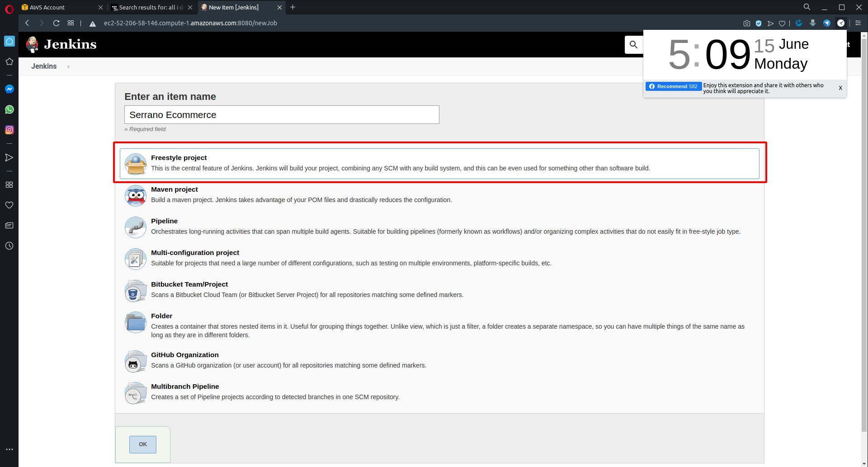
Task: Select the Bitbucket Team/Project type
Action: click(439, 290)
